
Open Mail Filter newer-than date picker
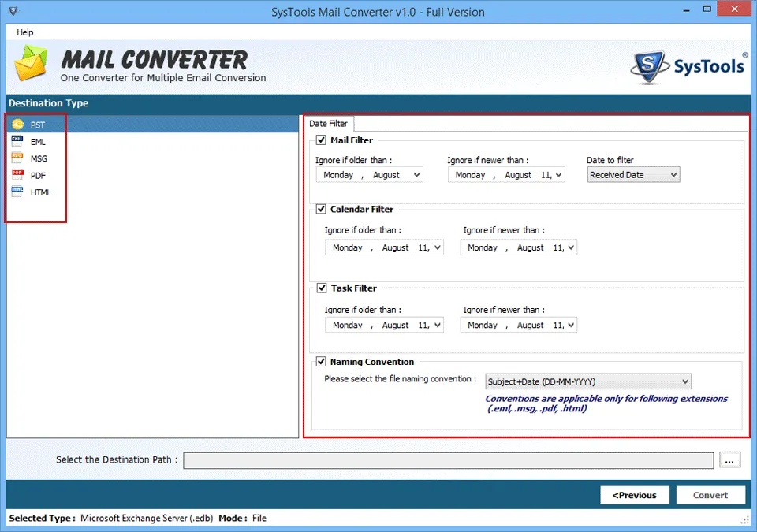click(x=558, y=175)
